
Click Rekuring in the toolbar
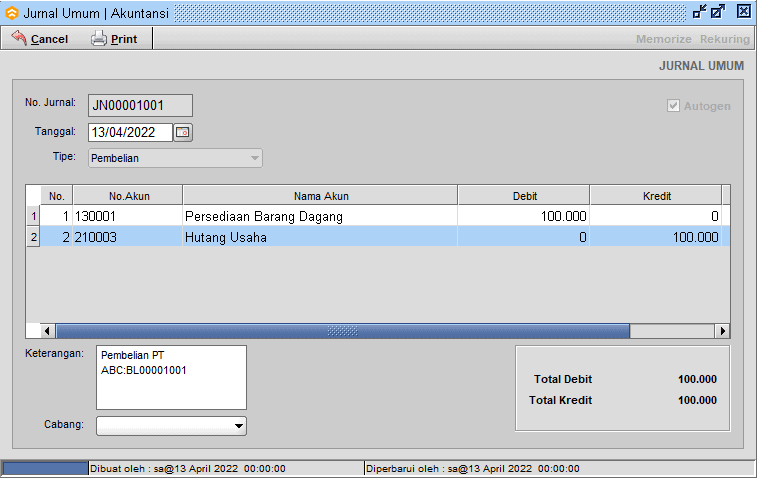point(725,39)
